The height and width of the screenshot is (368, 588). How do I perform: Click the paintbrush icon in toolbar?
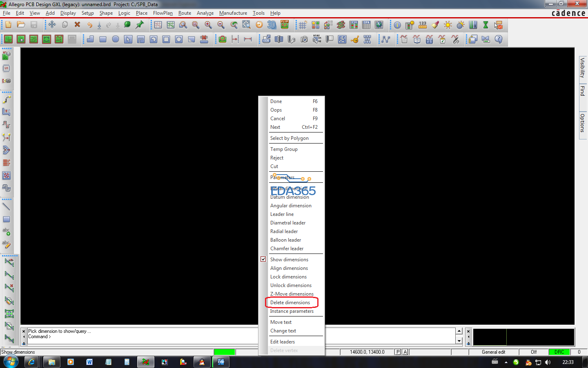(x=435, y=25)
